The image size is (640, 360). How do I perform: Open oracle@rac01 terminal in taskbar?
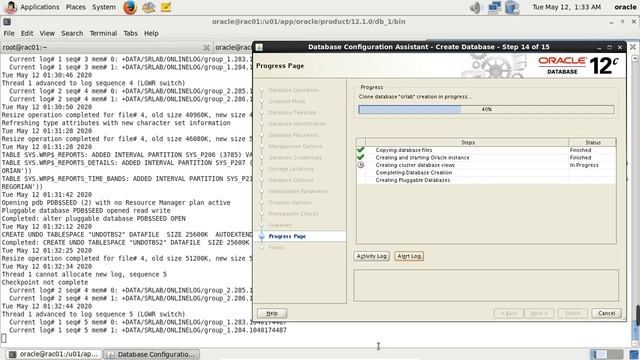coord(54,354)
